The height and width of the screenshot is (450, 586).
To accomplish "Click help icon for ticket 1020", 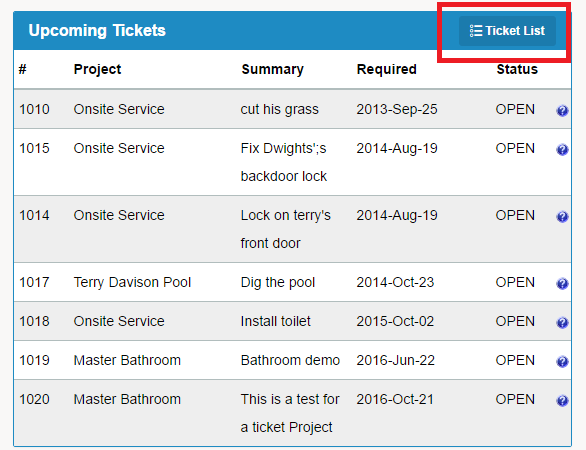I will pyautogui.click(x=562, y=400).
